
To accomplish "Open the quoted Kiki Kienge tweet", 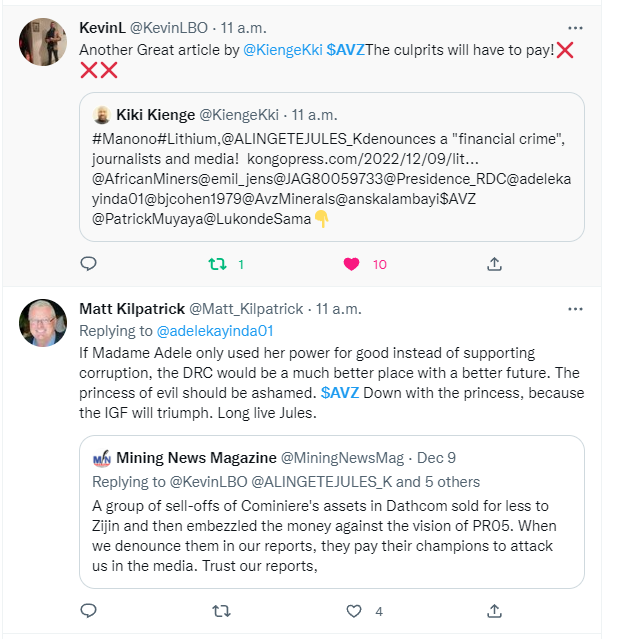I will 332,167.
